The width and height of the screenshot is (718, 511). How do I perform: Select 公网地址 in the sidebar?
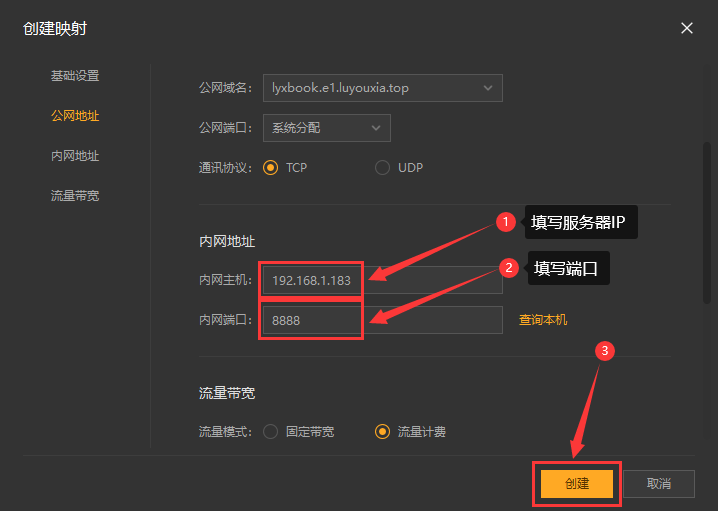[x=75, y=116]
